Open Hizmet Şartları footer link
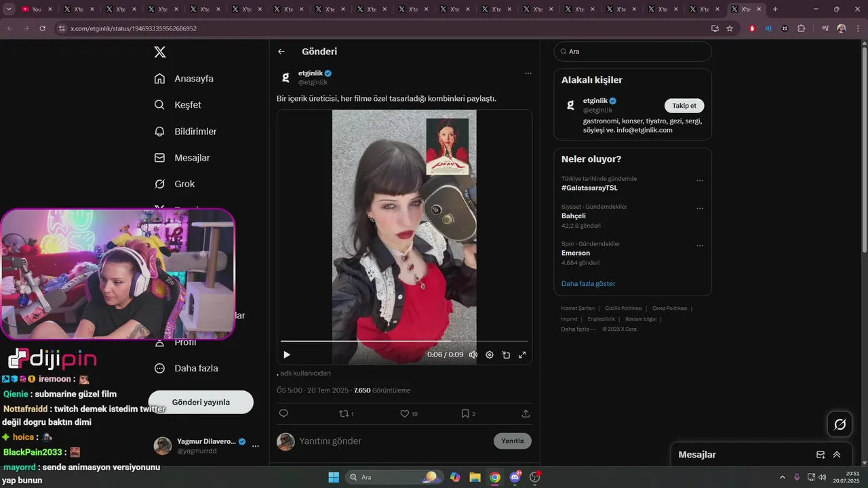 coord(578,308)
